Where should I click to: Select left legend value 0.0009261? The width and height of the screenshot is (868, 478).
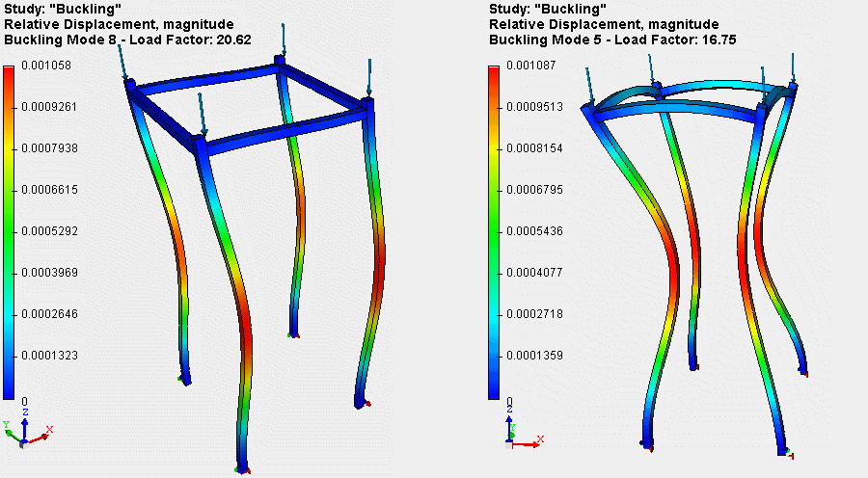click(x=49, y=107)
